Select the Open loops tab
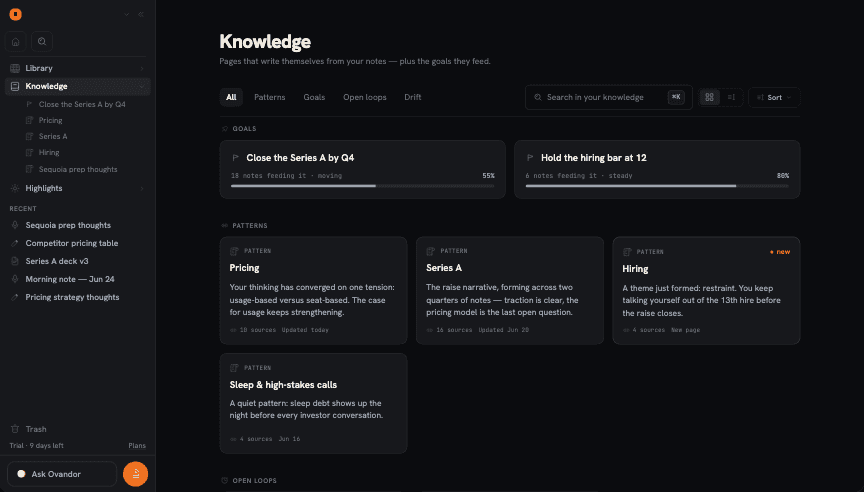Image resolution: width=864 pixels, height=492 pixels. coord(365,97)
